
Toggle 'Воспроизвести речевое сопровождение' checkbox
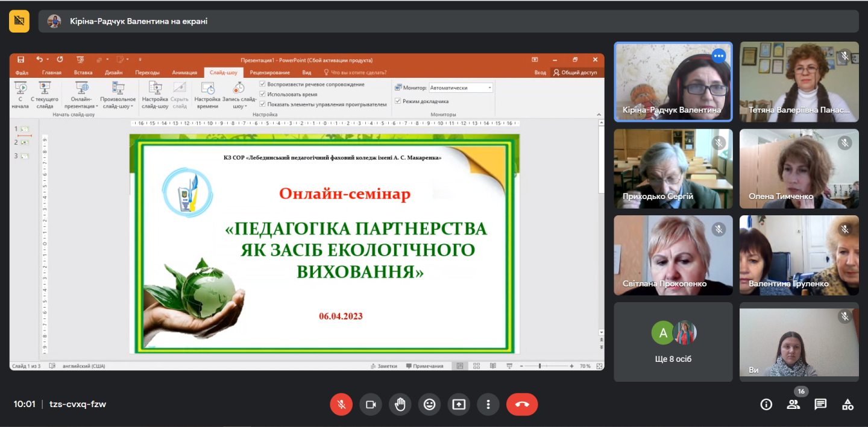coord(262,84)
